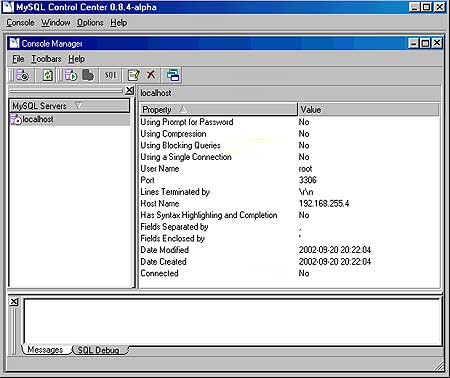Click the edit server pencil icon
The width and height of the screenshot is (450, 378).
click(x=134, y=75)
